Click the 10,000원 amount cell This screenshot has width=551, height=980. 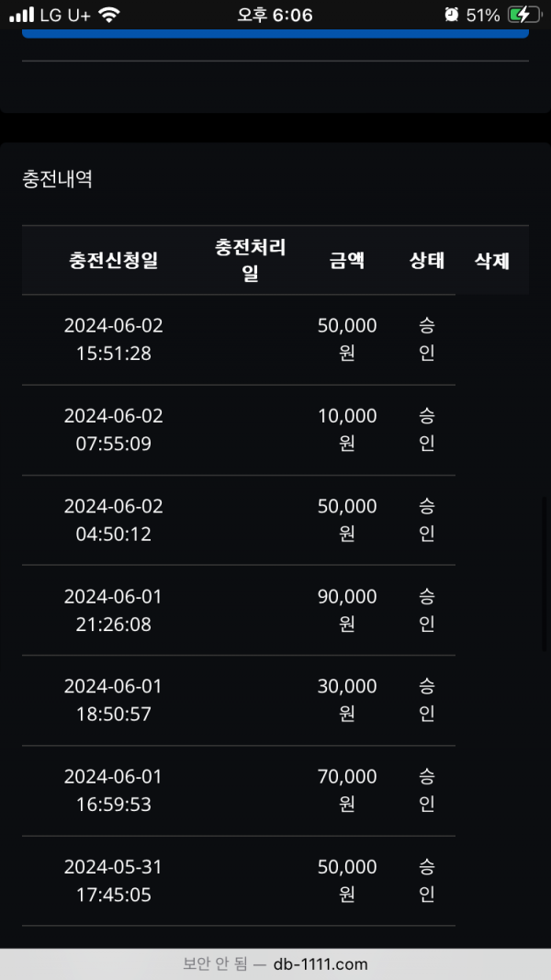click(x=347, y=430)
